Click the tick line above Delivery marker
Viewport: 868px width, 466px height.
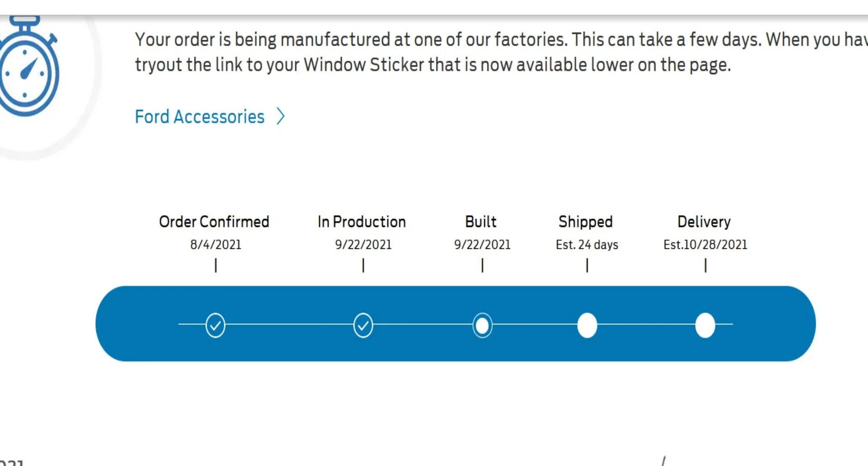tap(705, 265)
